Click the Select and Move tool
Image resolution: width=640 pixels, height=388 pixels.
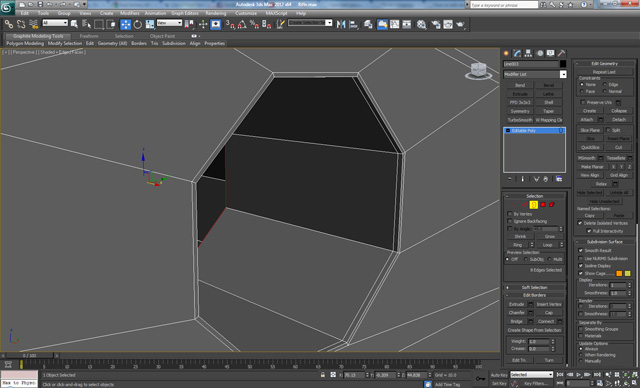(125, 24)
